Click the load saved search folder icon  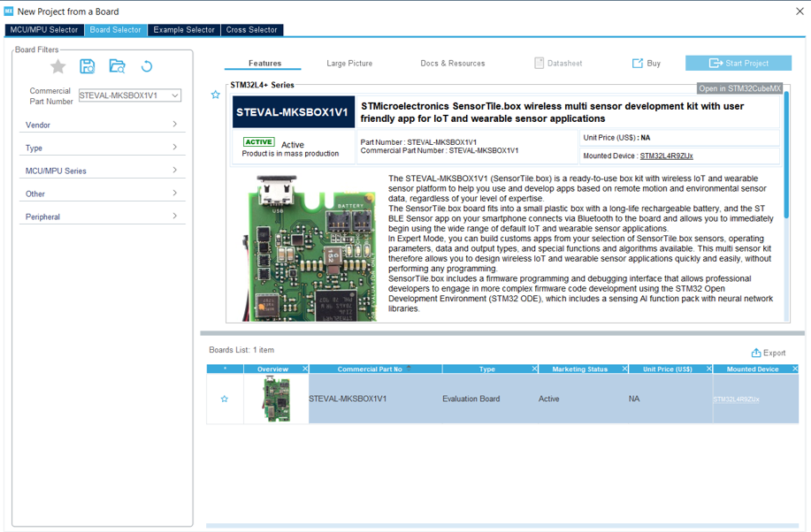(x=118, y=66)
